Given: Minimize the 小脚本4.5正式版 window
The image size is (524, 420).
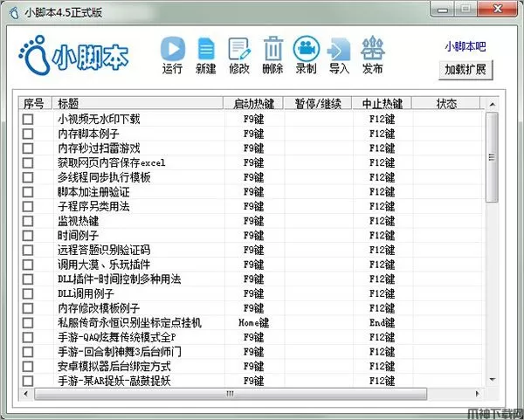Looking at the screenshot, I should pos(443,10).
